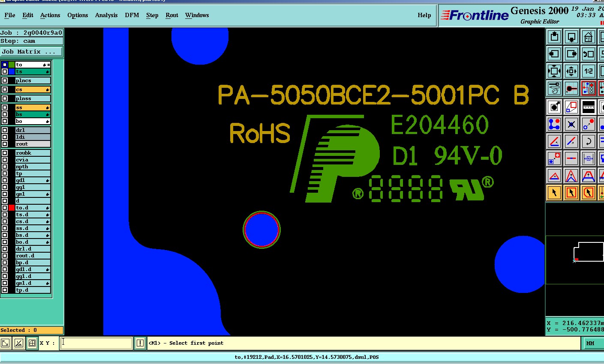This screenshot has height=364, width=604.
Task: Click the board overview thumbnail panel
Action: tap(574, 260)
